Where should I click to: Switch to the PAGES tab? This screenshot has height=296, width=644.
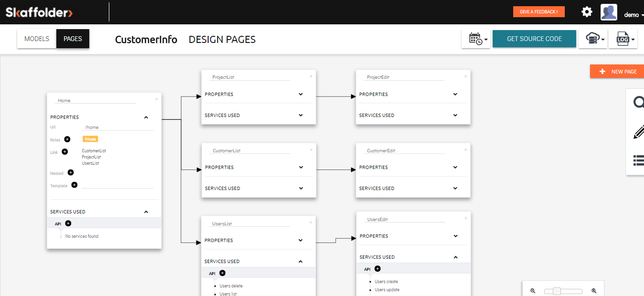point(73,39)
